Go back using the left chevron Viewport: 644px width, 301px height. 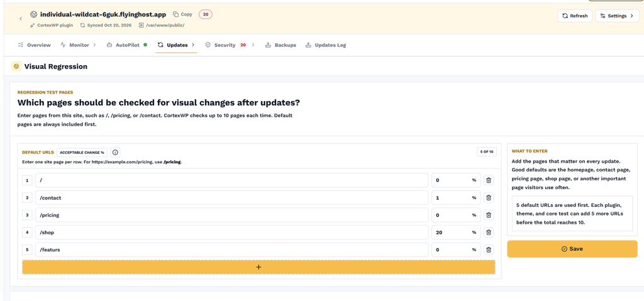point(21,18)
